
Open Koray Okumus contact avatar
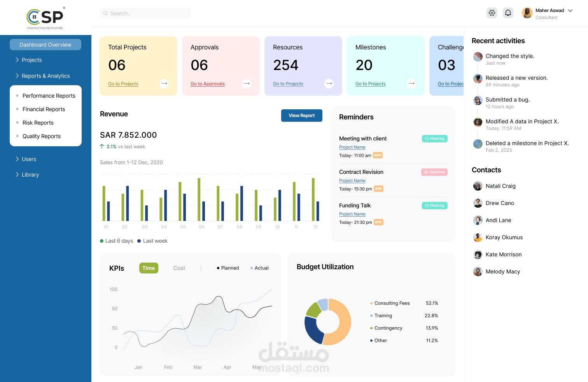pyautogui.click(x=478, y=237)
